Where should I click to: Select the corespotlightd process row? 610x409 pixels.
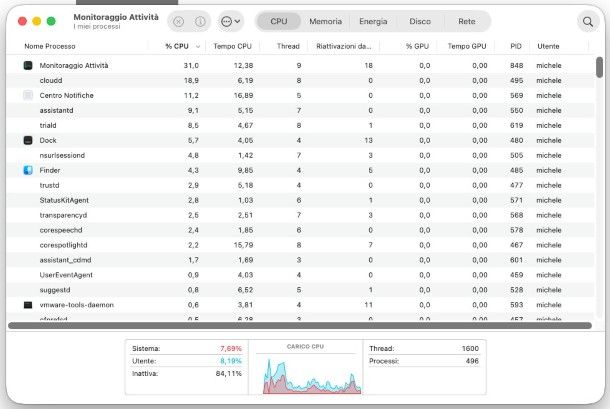pyautogui.click(x=300, y=245)
